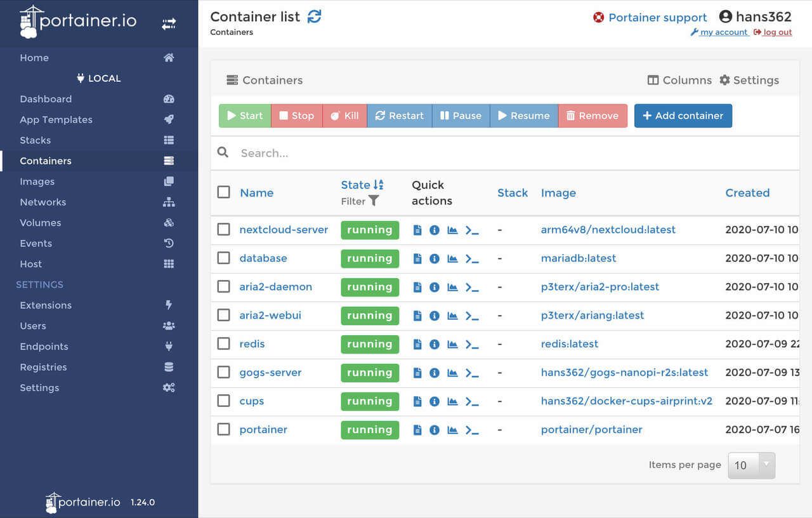Image resolution: width=812 pixels, height=518 pixels.
Task: Open the arm64v8/nextcloud:latest image link
Action: point(608,230)
